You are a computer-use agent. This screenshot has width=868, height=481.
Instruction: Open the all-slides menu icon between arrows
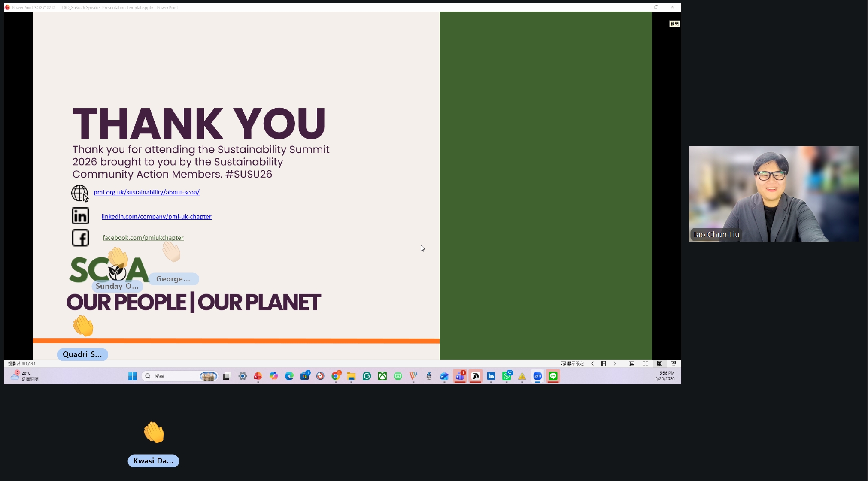(604, 363)
